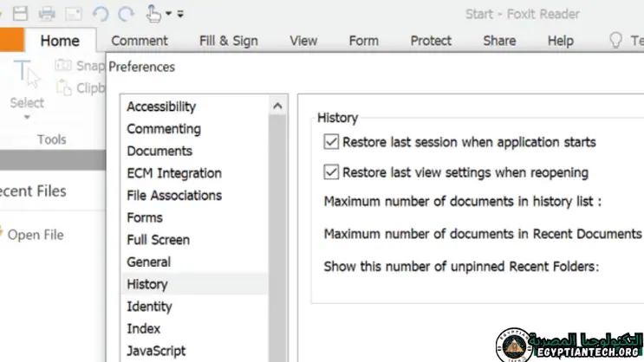Image resolution: width=644 pixels, height=362 pixels.
Task: Expand the Select tool dropdown arrow
Action: (26, 117)
